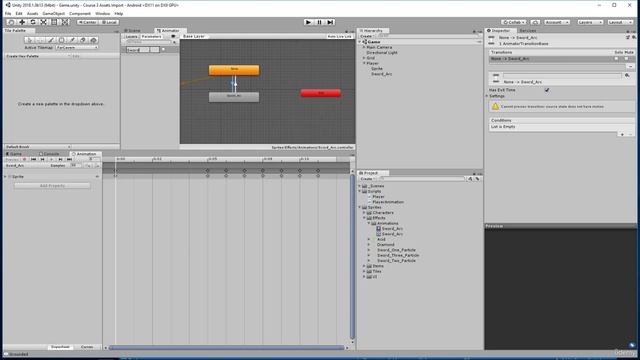
Task: Select the Rotate tool in main toolbar
Action: [33, 22]
